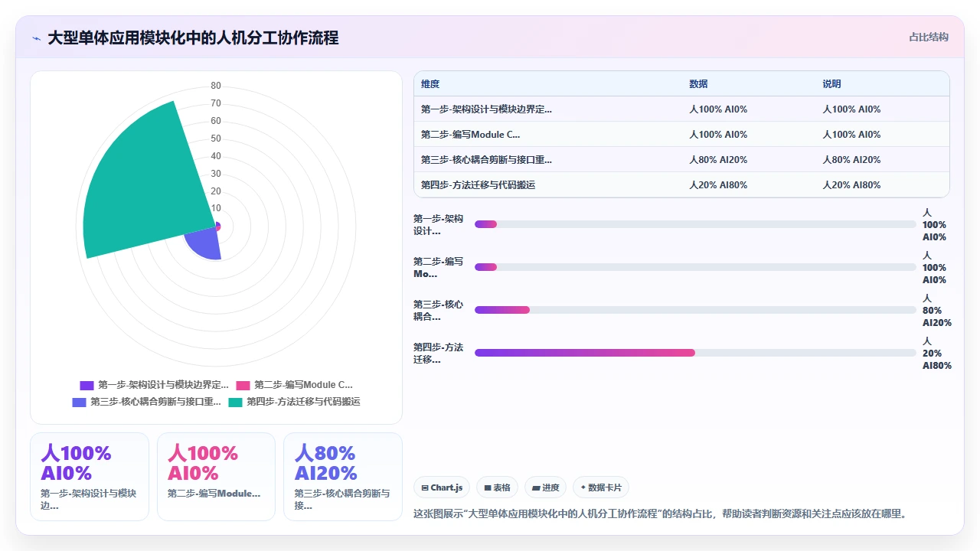Click the teal polar chart segment
Image resolution: width=980 pixels, height=551 pixels.
[x=142, y=184]
